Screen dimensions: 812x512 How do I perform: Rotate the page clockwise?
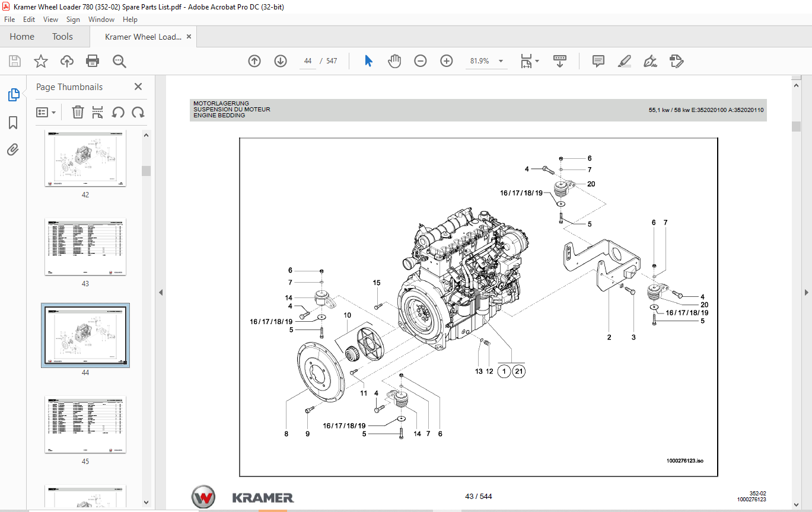[138, 112]
